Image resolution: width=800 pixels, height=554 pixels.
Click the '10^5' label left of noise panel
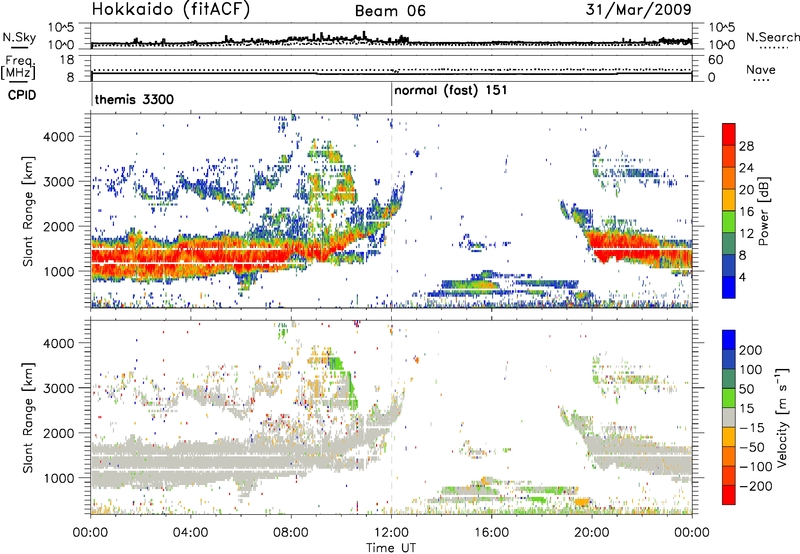[x=61, y=27]
